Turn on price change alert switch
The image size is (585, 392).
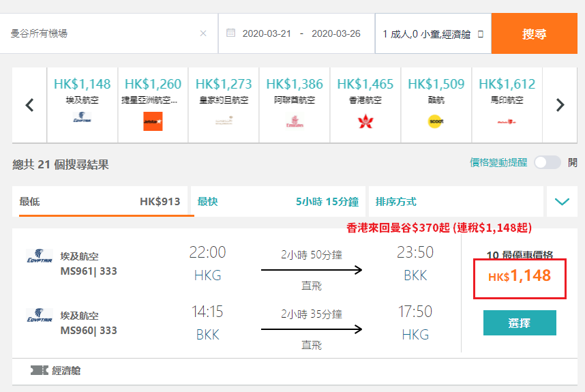pos(547,163)
